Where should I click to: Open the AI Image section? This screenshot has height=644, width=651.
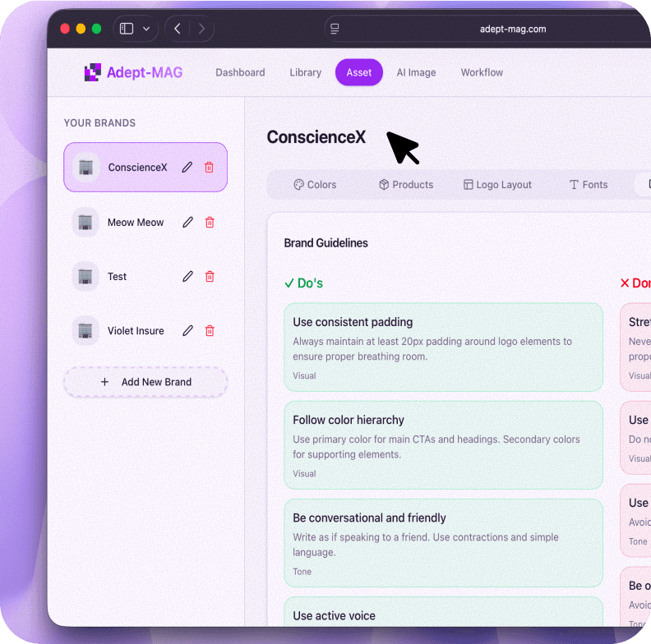pyautogui.click(x=416, y=72)
